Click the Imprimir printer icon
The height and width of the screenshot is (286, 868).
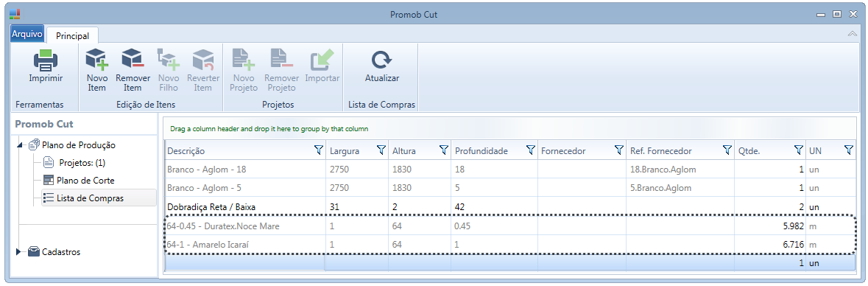point(46,60)
